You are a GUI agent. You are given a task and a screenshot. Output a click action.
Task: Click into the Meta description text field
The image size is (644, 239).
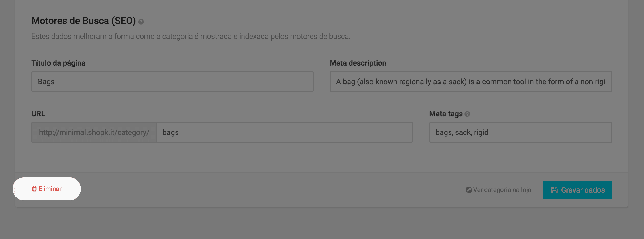click(x=470, y=82)
